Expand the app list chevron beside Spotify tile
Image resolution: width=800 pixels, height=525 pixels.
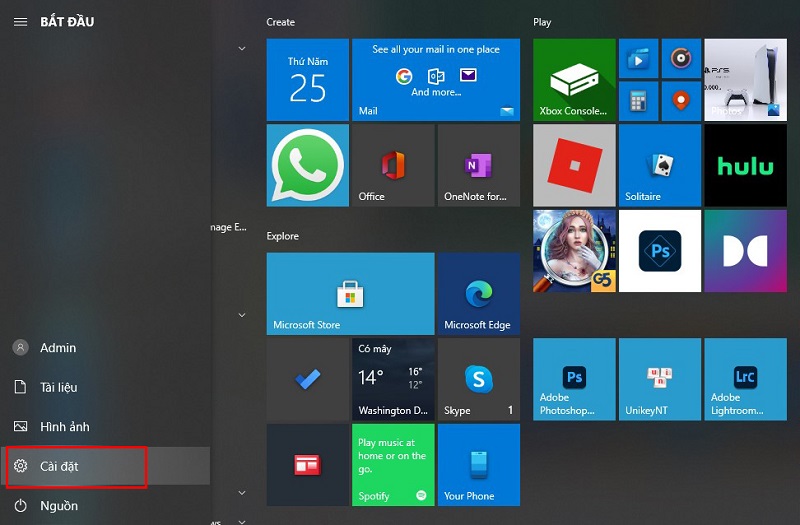[242, 493]
